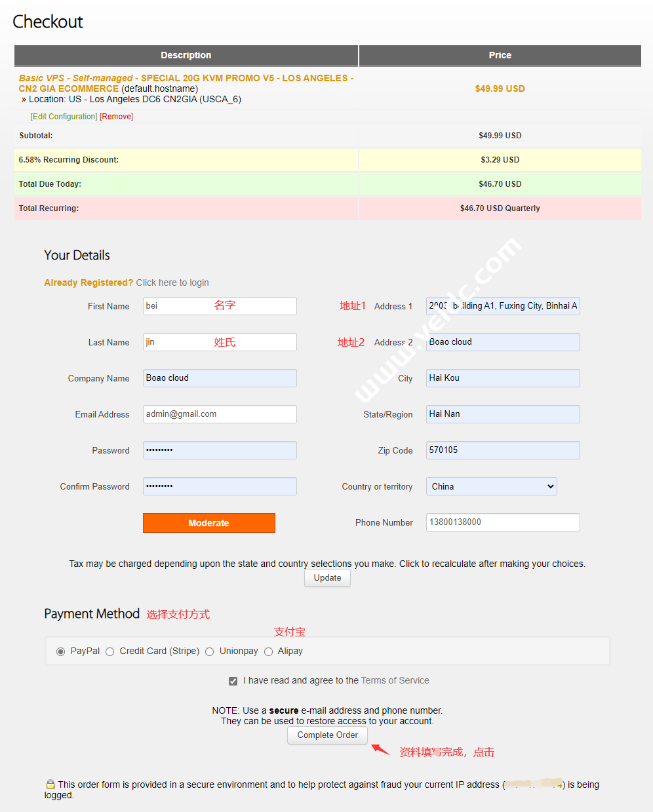Click the Total Recurring label
653x812 pixels.
[49, 208]
